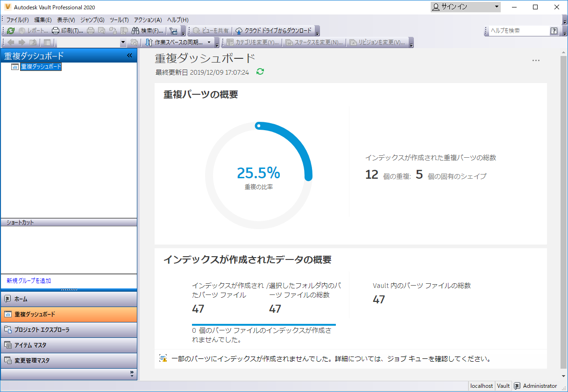Screen dimensions: 568x392
Task: Click the 12 duplicates count
Action: pyautogui.click(x=372, y=175)
